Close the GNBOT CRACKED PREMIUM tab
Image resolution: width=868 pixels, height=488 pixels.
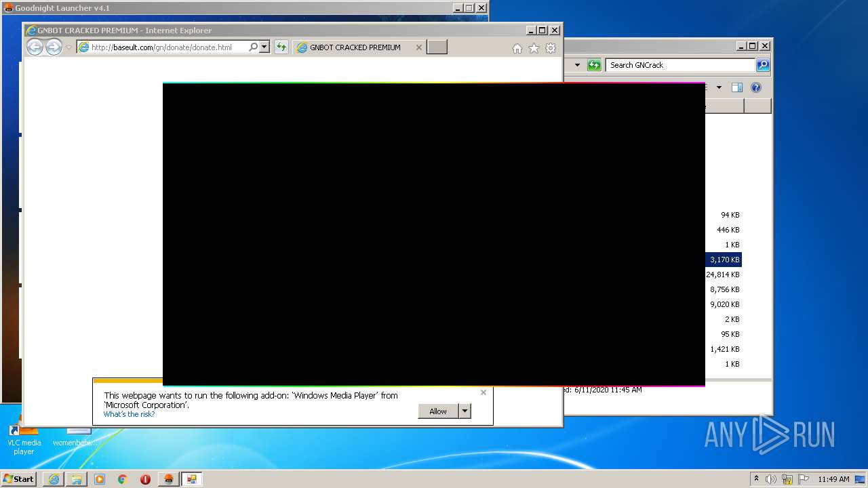pyautogui.click(x=418, y=47)
